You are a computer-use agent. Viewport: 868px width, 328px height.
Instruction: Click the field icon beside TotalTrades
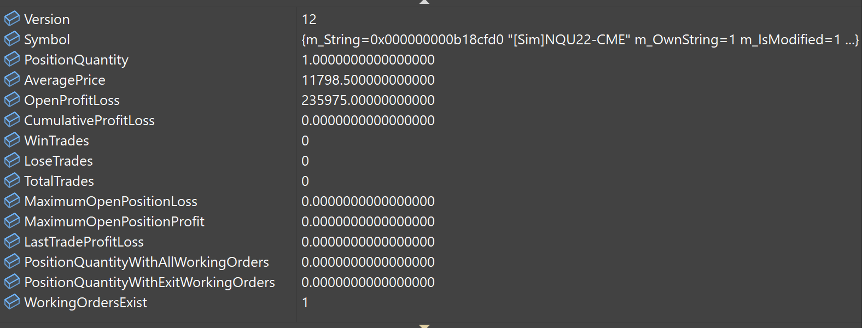point(12,181)
